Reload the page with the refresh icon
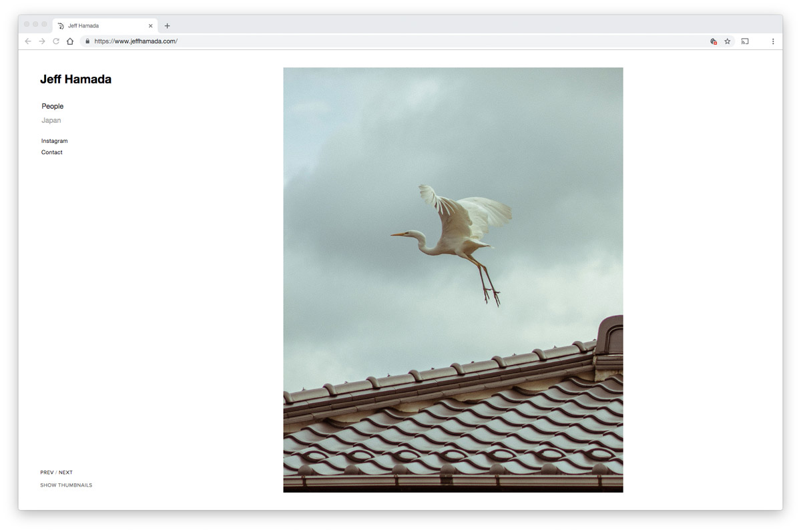The height and width of the screenshot is (532, 801). click(56, 41)
